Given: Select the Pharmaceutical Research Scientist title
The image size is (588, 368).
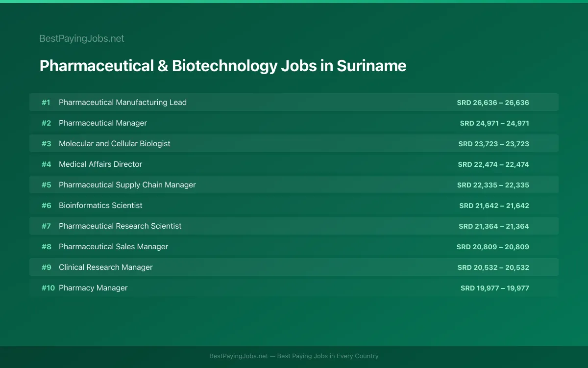Looking at the screenshot, I should 120,226.
